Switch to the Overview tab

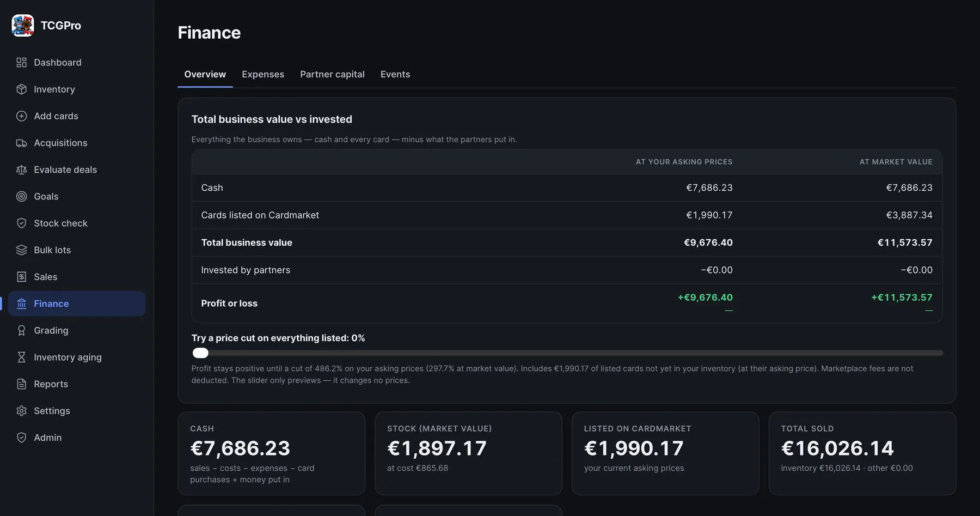205,74
